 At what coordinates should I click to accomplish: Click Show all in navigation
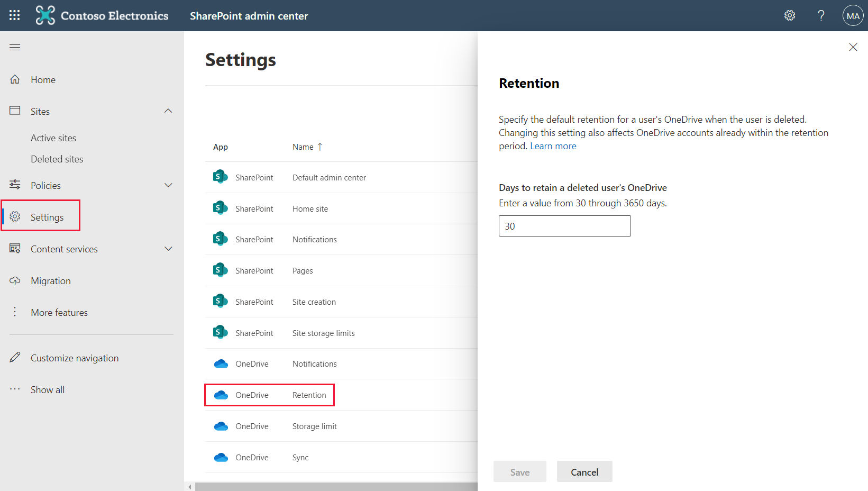pos(48,390)
